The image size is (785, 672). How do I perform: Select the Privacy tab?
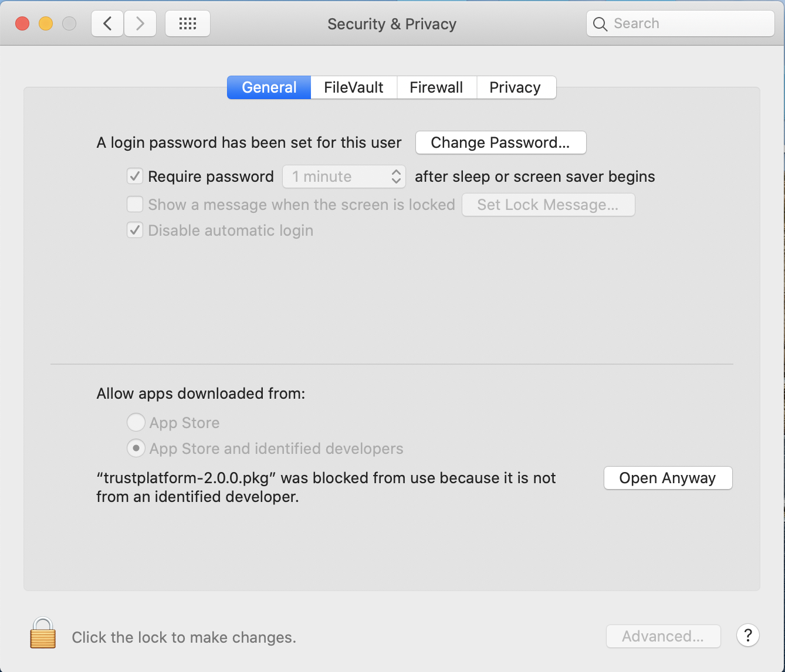[515, 87]
